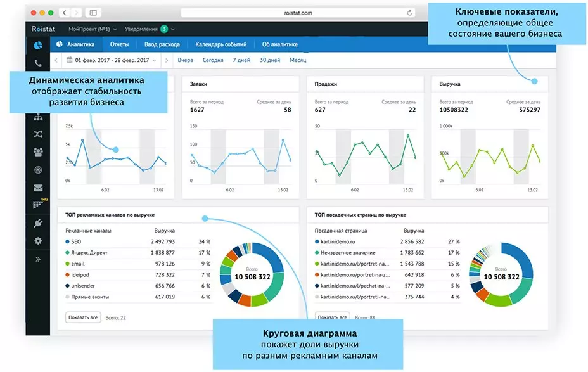Viewport: 588px width, 372px height.
Task: Open the date range picker 01 февр. 2017
Action: point(112,60)
